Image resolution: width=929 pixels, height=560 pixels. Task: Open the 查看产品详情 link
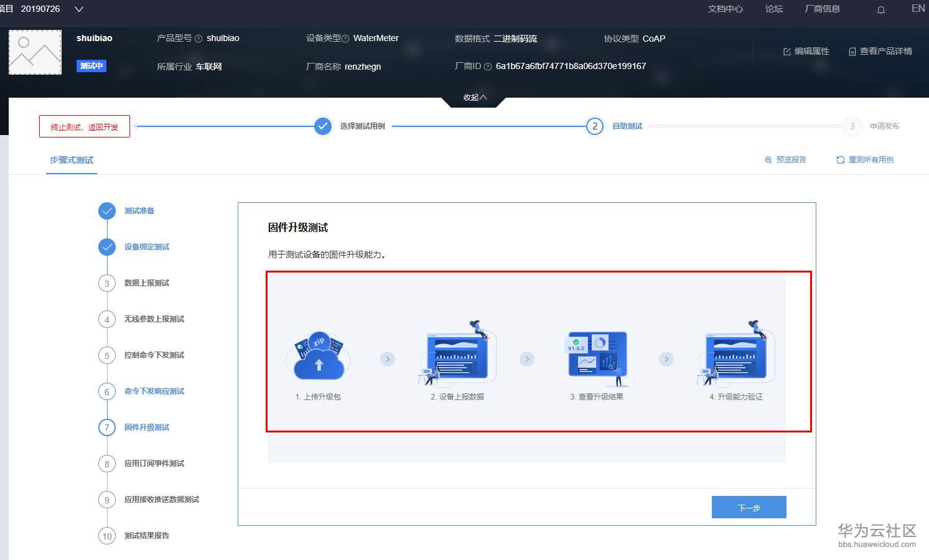[x=886, y=52]
